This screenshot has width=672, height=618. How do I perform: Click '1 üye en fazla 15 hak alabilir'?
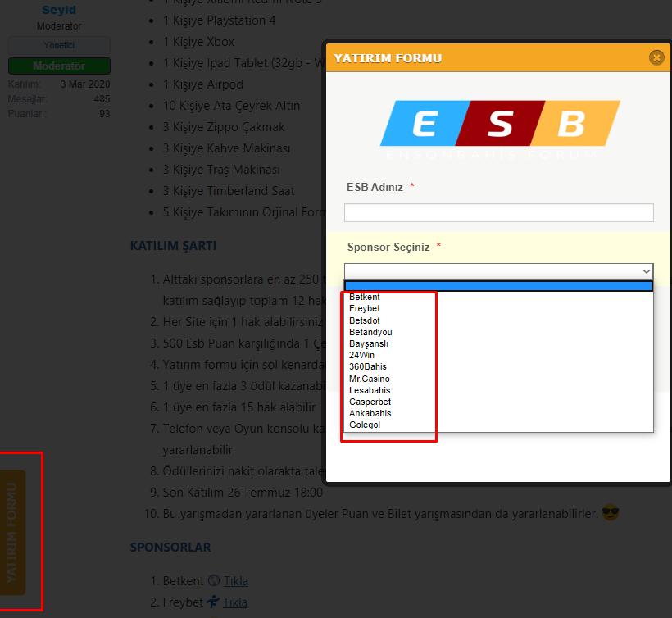click(239, 407)
